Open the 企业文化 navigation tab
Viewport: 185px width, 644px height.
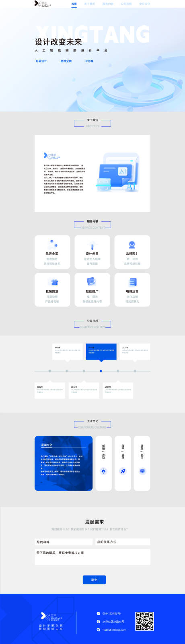[x=144, y=4]
